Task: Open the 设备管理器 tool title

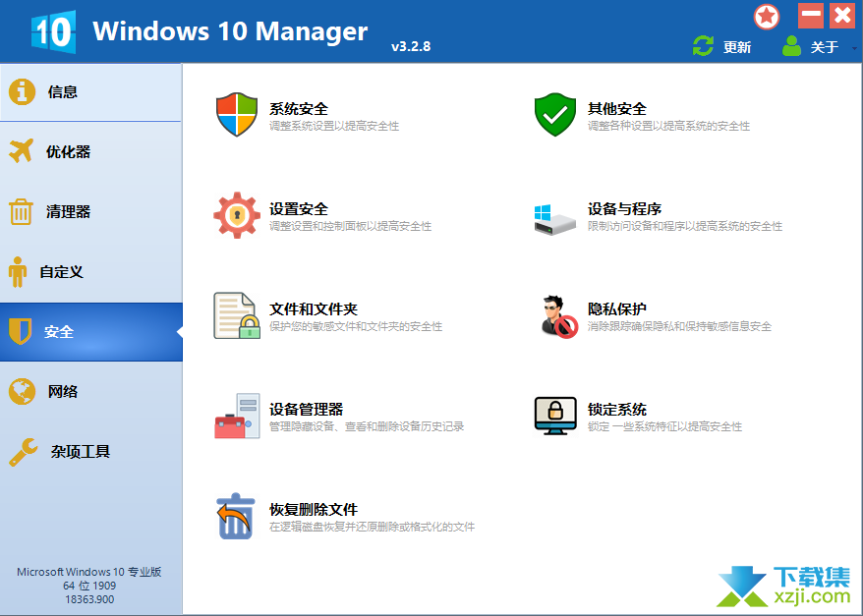Action: coord(306,410)
